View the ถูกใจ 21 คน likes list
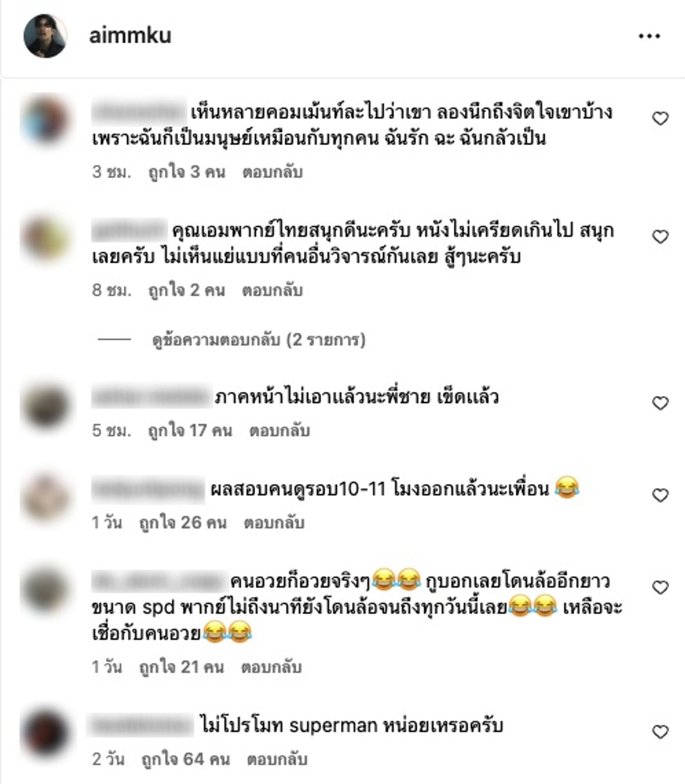 click(x=181, y=667)
